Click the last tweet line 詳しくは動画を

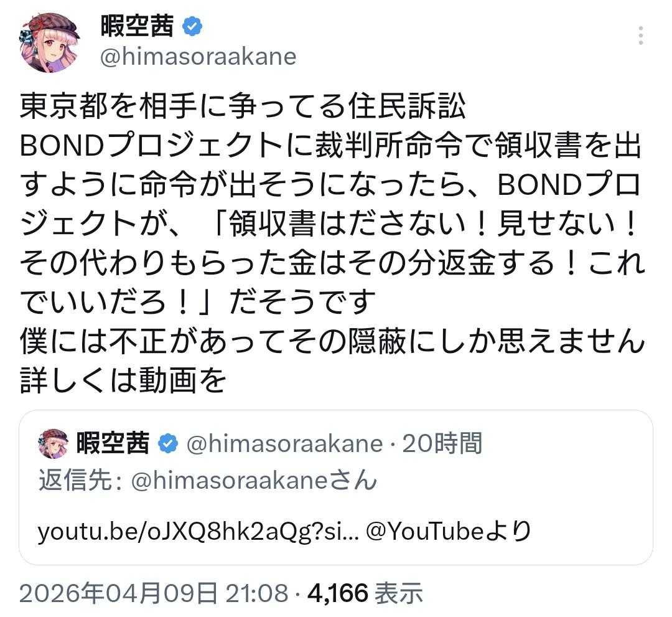point(123,382)
